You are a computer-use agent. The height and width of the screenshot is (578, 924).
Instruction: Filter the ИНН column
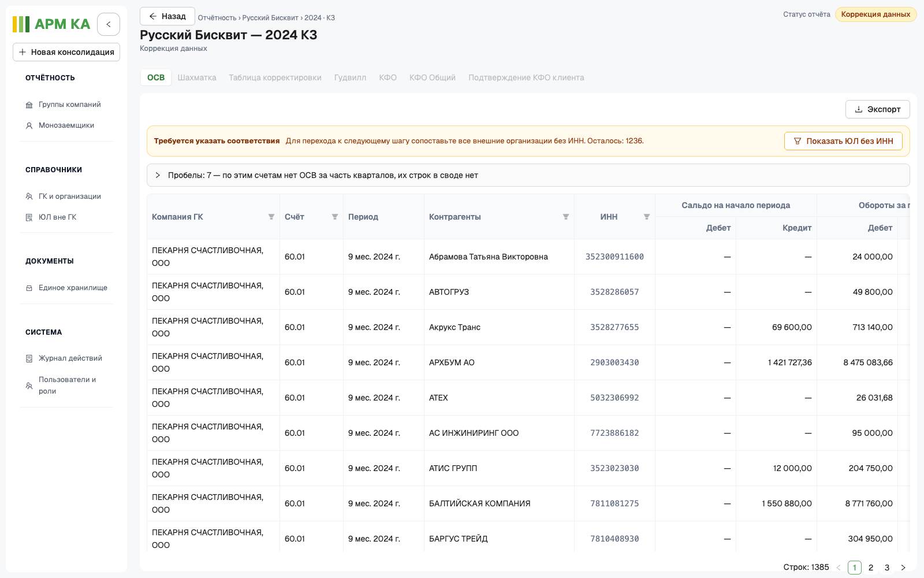pyautogui.click(x=647, y=217)
